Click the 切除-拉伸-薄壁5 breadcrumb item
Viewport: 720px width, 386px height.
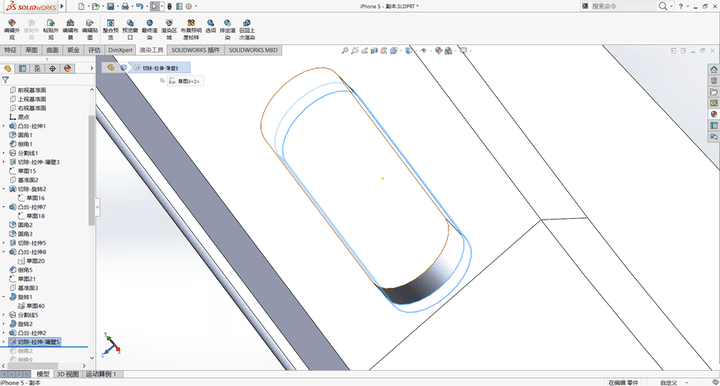[160, 68]
